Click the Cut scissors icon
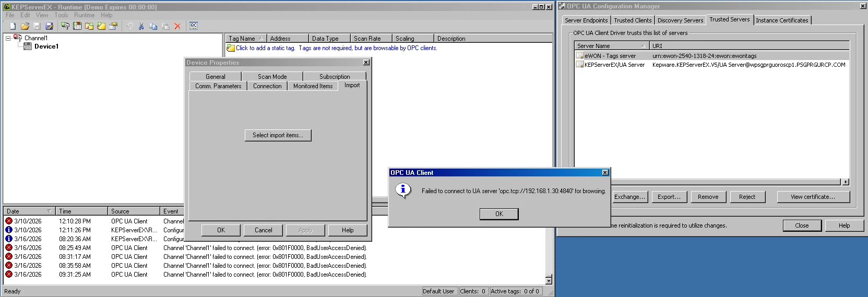 141,26
